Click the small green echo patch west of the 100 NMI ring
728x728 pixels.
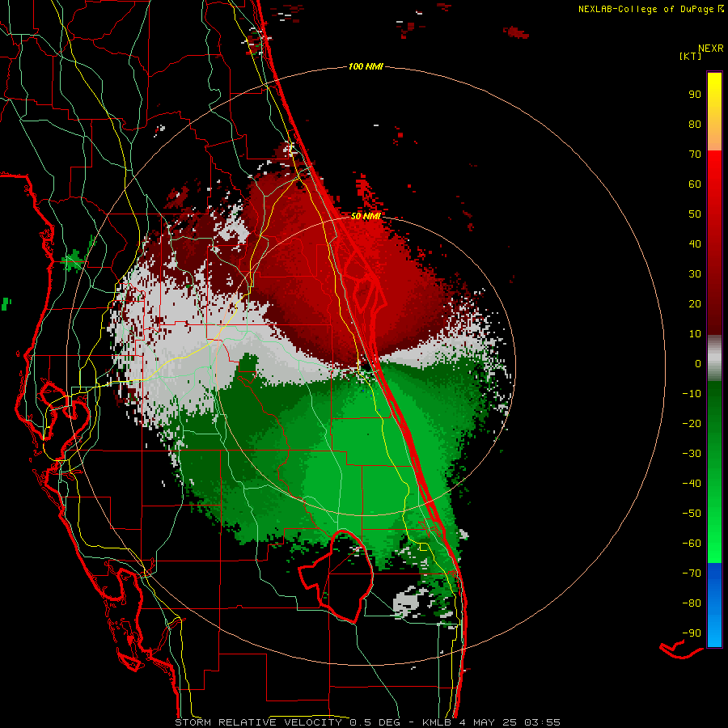click(x=73, y=261)
